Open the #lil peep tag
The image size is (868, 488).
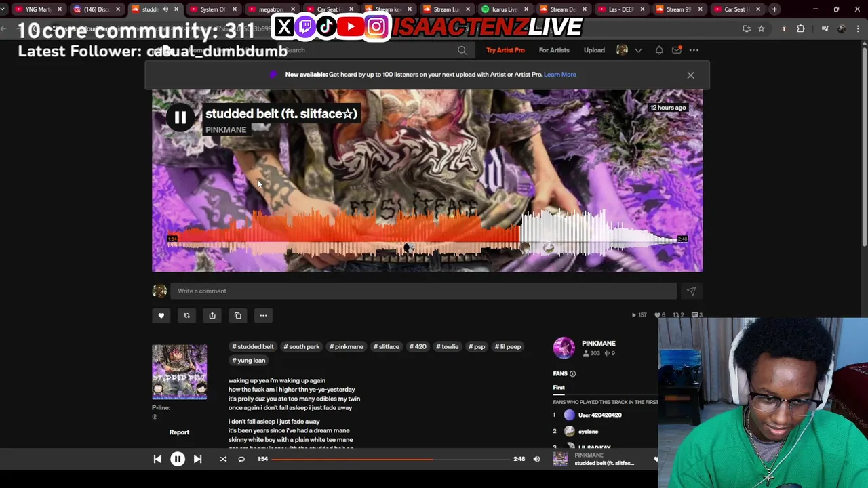508,346
